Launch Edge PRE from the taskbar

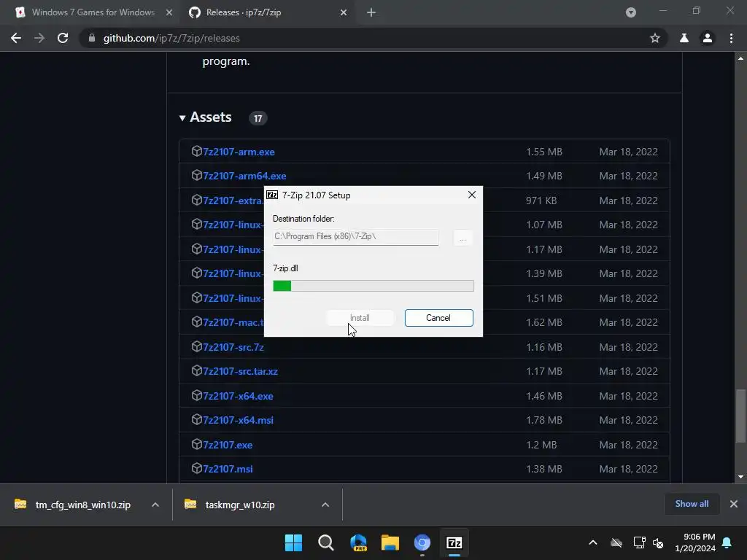point(358,542)
